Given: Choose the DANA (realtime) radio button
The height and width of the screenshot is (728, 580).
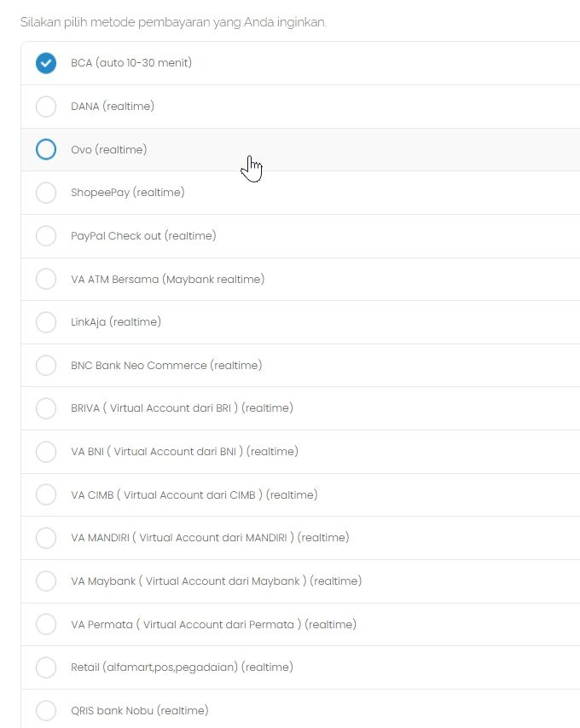Looking at the screenshot, I should (x=46, y=107).
